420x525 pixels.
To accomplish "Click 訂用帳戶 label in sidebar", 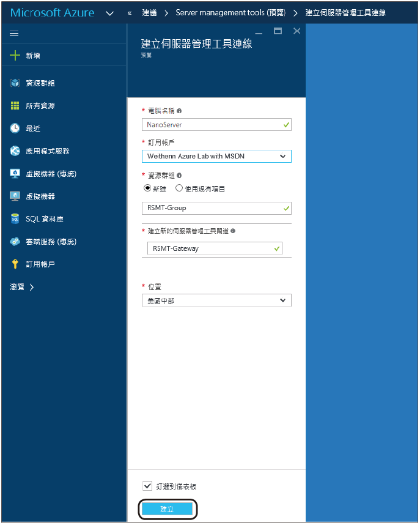I will [40, 264].
